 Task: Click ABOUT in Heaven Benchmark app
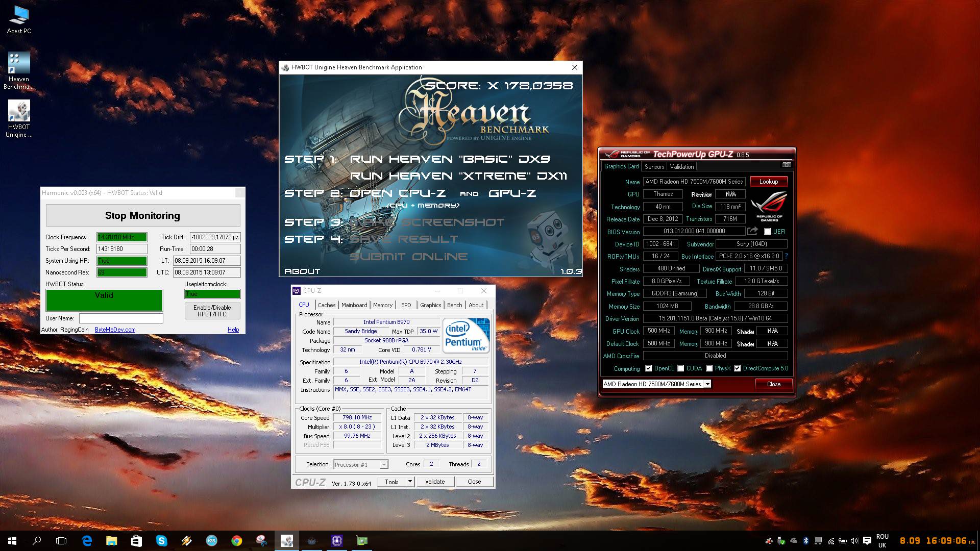tap(302, 271)
